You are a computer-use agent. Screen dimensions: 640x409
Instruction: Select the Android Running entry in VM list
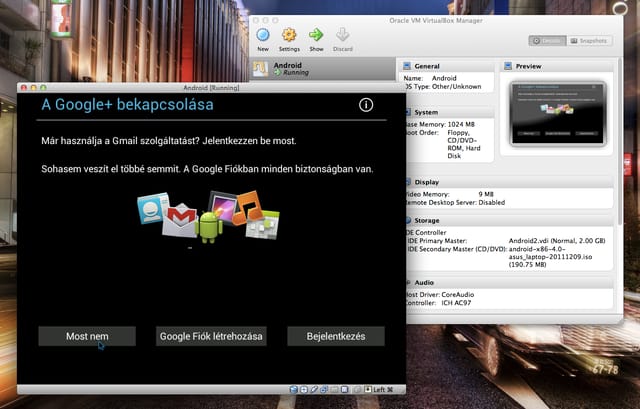(322, 69)
